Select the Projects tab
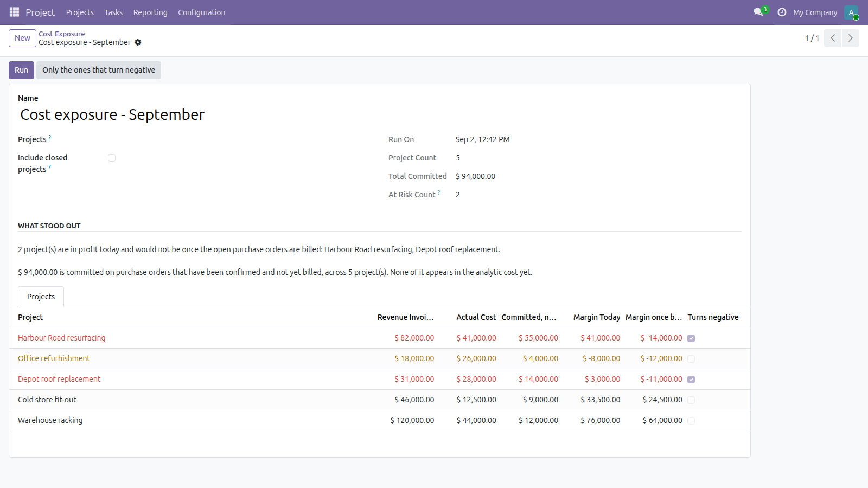 [x=41, y=297]
